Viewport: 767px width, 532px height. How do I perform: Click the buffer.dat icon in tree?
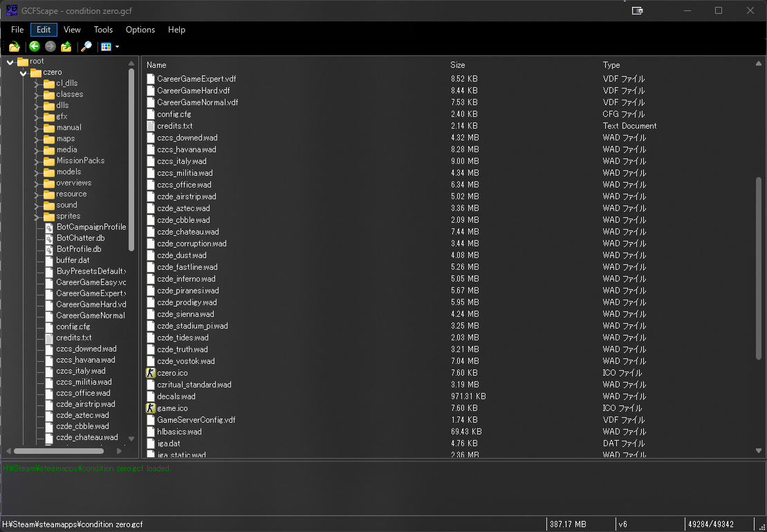(x=49, y=260)
